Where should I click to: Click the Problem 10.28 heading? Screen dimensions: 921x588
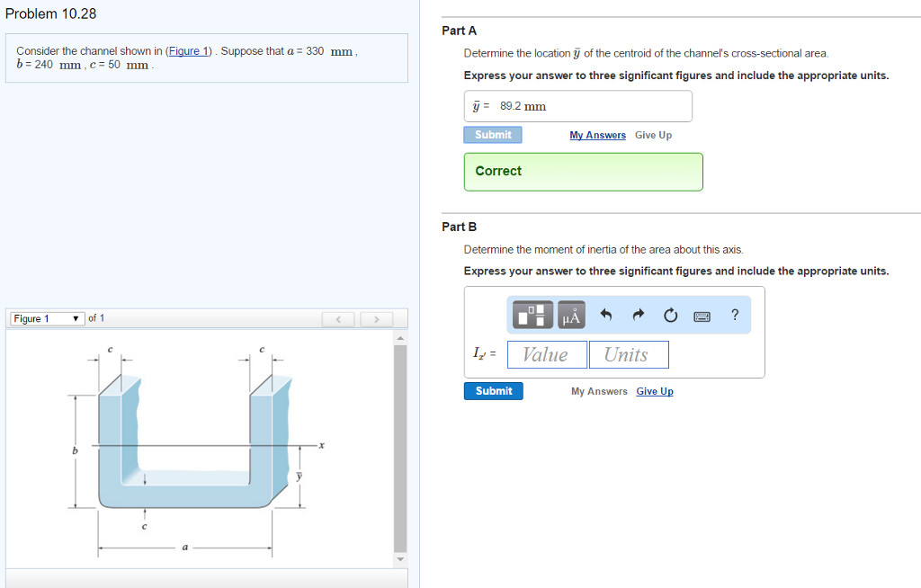click(50, 13)
